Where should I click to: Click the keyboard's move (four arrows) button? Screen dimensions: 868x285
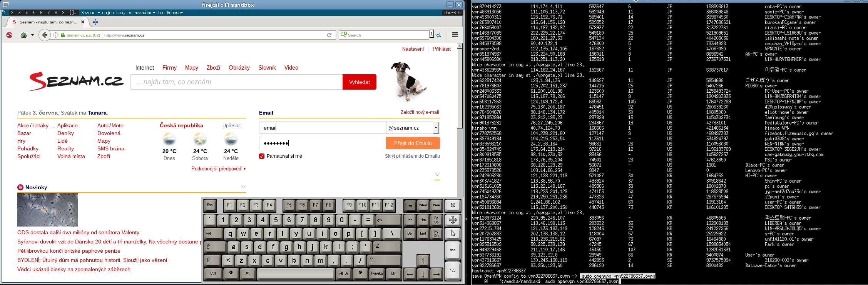[453, 220]
